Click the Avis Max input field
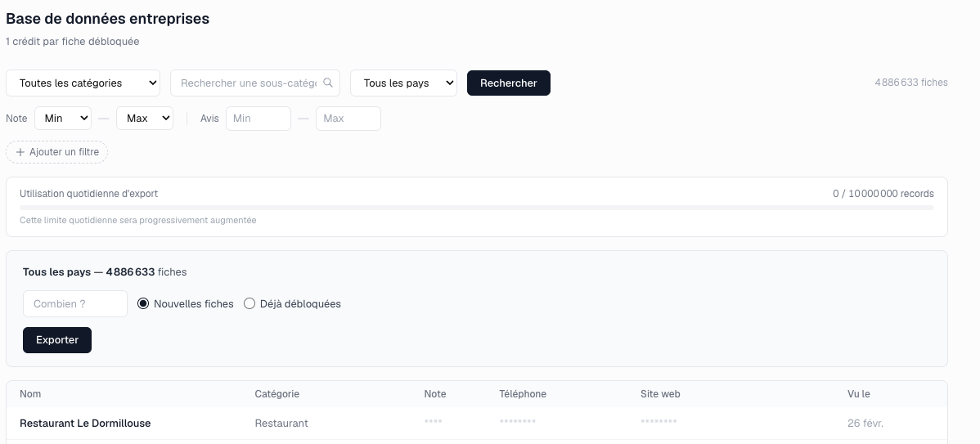The width and height of the screenshot is (980, 444). pyautogui.click(x=348, y=118)
